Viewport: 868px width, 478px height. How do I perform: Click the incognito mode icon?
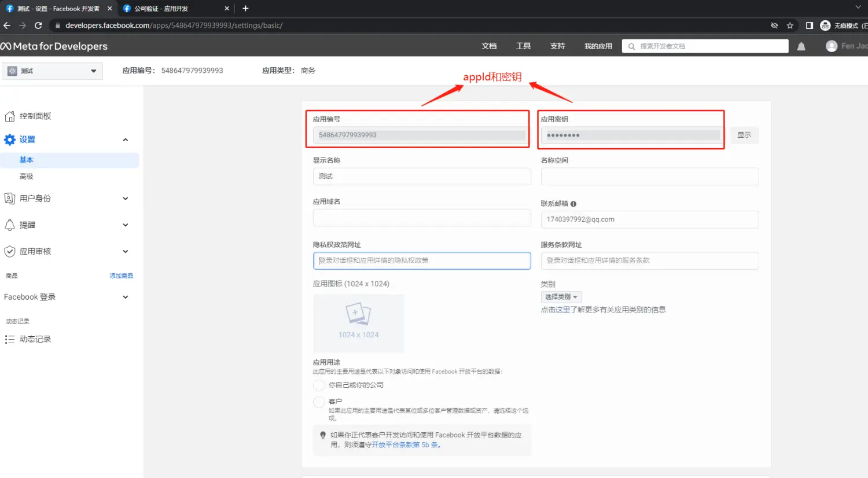(825, 25)
